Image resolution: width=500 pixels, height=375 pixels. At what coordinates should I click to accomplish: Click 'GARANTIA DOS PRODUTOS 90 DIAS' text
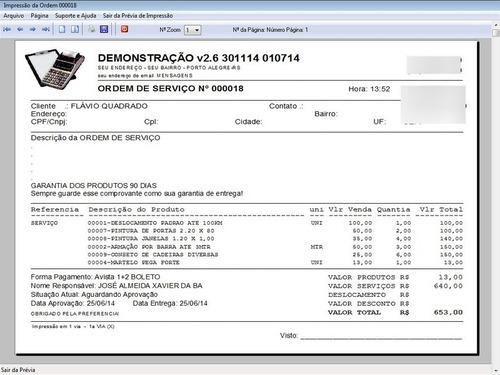coord(94,185)
